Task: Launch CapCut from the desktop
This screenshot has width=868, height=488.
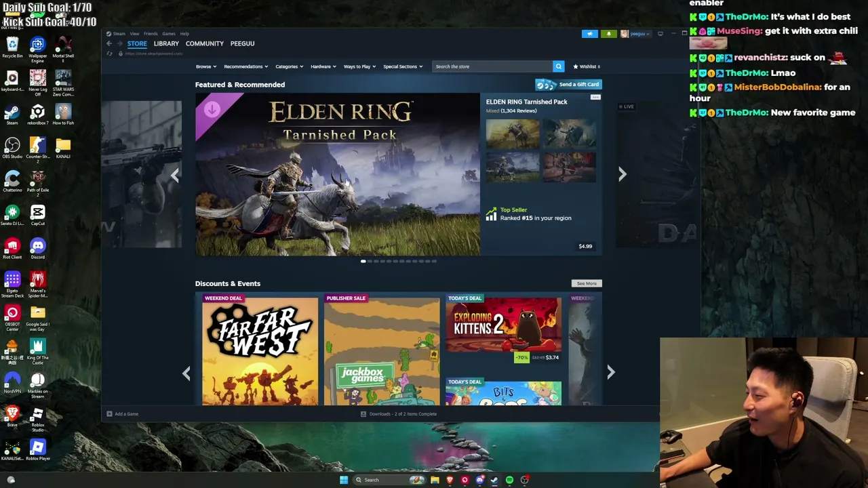Action: pos(37,216)
